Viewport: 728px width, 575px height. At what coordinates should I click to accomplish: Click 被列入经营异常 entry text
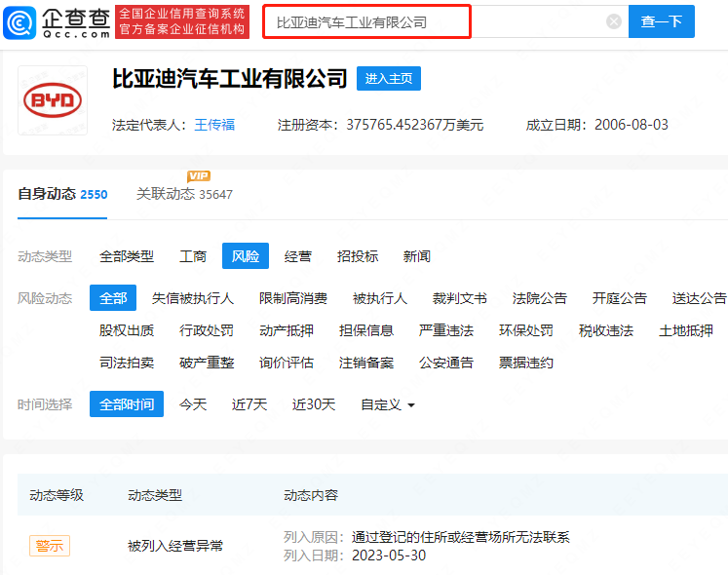tap(175, 545)
